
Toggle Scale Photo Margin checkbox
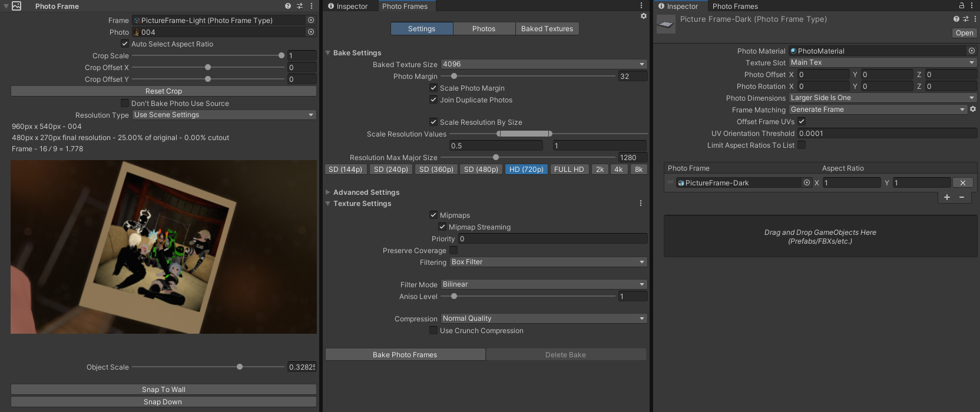(x=433, y=88)
